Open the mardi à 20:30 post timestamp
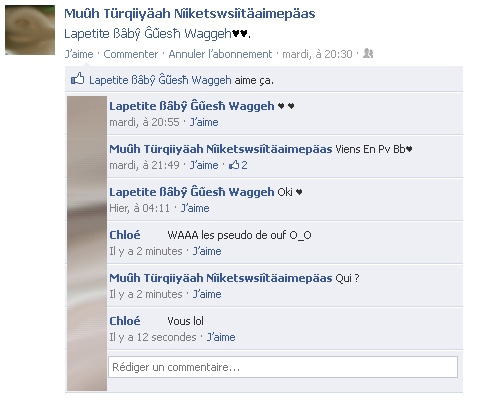Viewport: 484px width, 405px height. click(317, 54)
